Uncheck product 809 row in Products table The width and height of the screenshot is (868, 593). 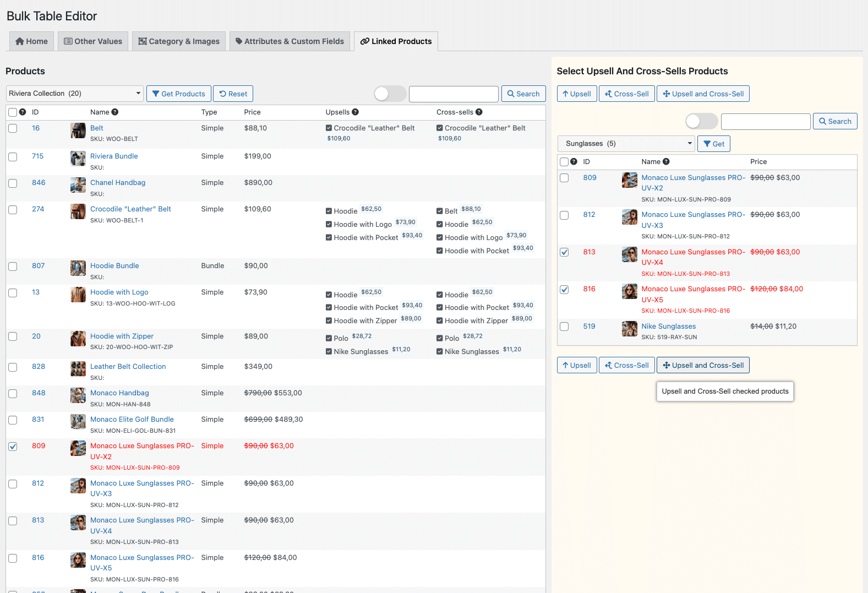[x=13, y=447]
